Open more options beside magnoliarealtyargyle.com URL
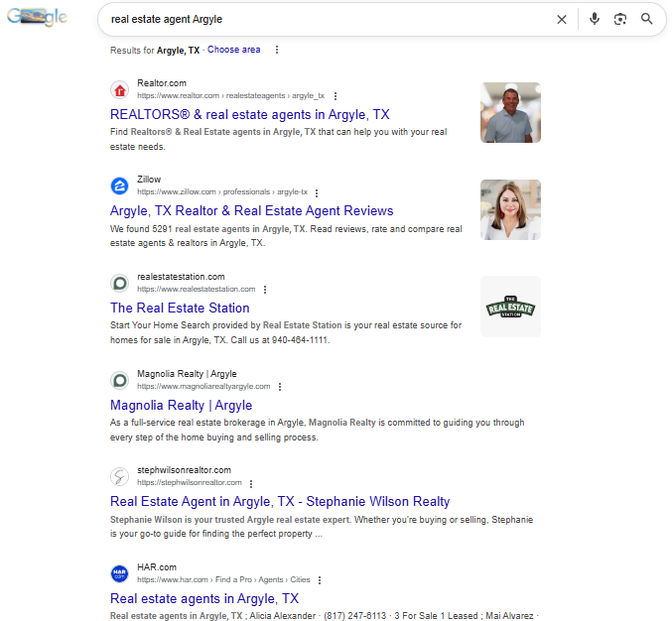 (x=280, y=387)
